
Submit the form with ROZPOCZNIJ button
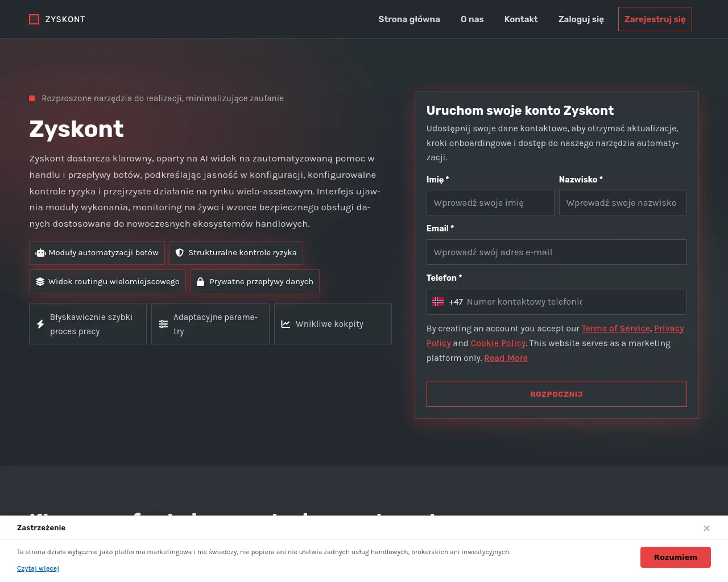pyautogui.click(x=557, y=394)
